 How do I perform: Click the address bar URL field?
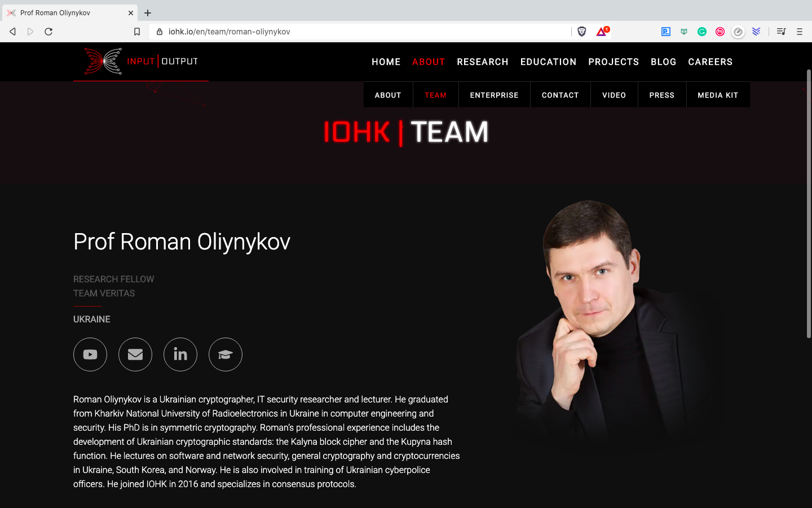click(361, 32)
